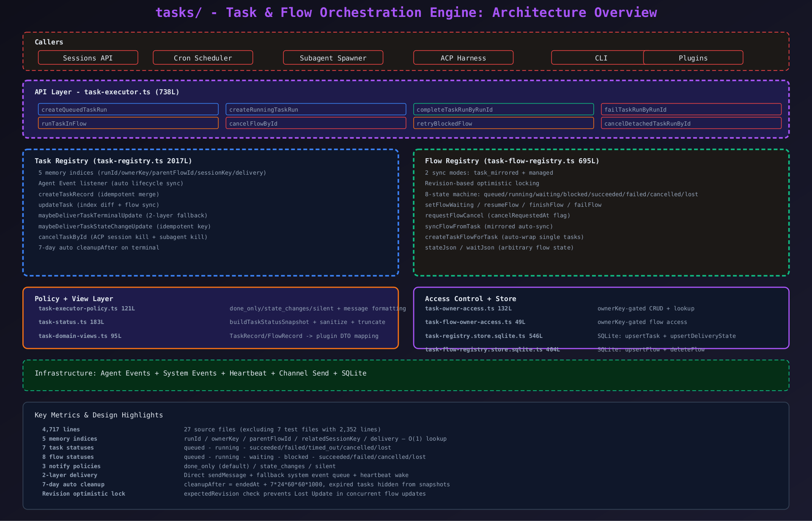The width and height of the screenshot is (812, 521).
Task: Click the Flow Registry panel heading
Action: pyautogui.click(x=512, y=161)
